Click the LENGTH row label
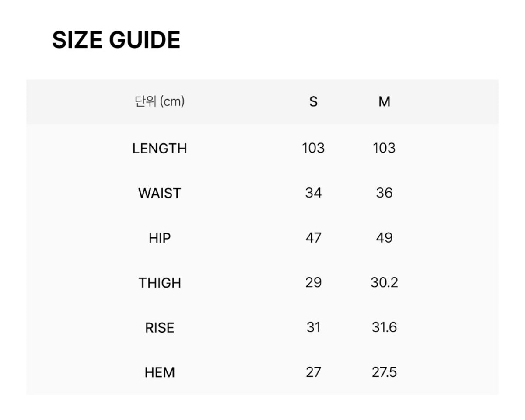 160,149
